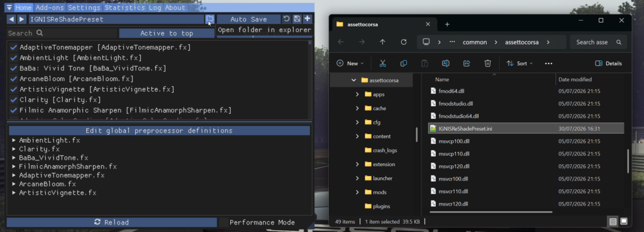
Task: Click the Reload effects button
Action: pyautogui.click(x=112, y=222)
